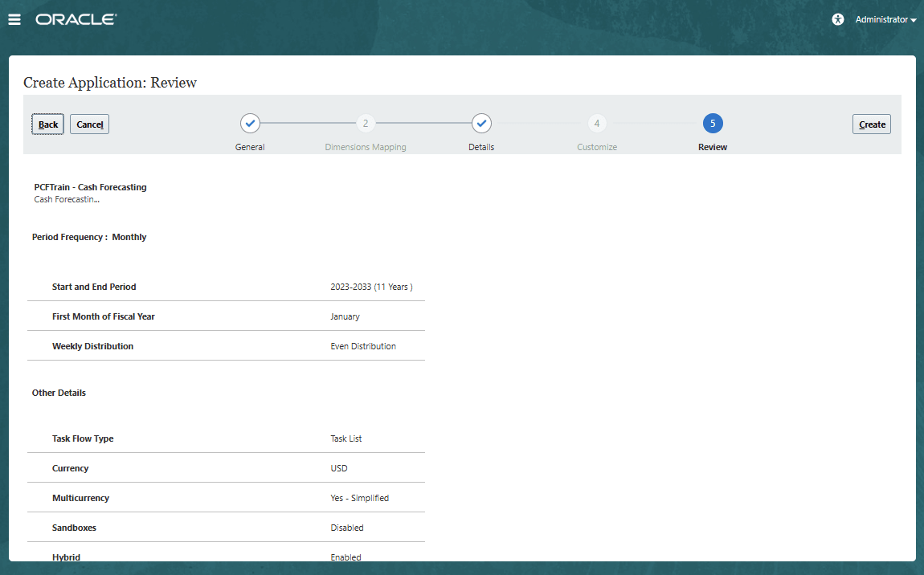This screenshot has height=575, width=924.
Task: Select step 4 Customize circle
Action: point(597,124)
